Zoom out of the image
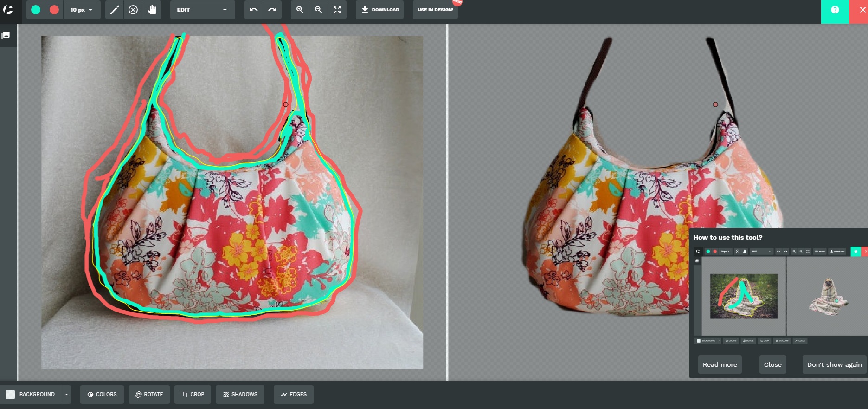This screenshot has height=409, width=868. (x=319, y=10)
